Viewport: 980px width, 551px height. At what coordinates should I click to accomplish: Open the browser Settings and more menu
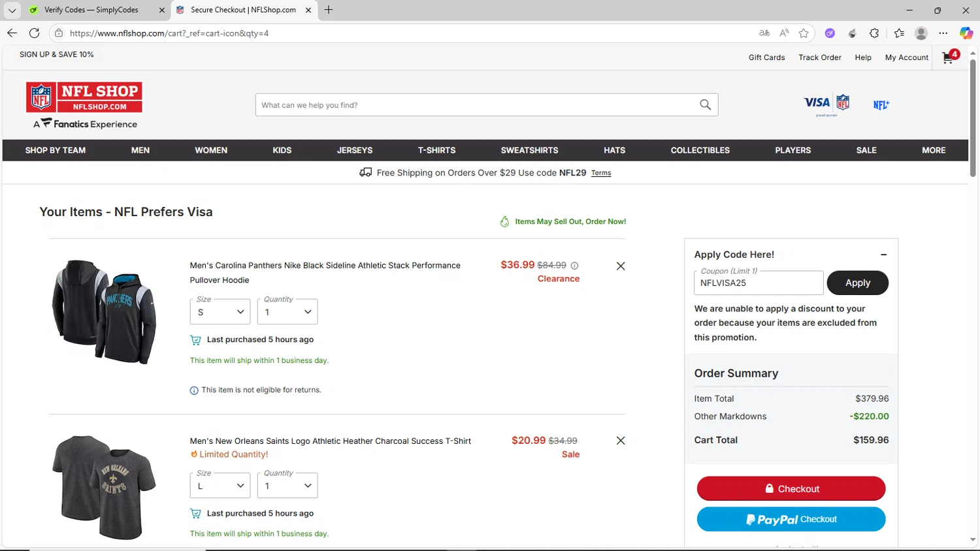(x=943, y=33)
